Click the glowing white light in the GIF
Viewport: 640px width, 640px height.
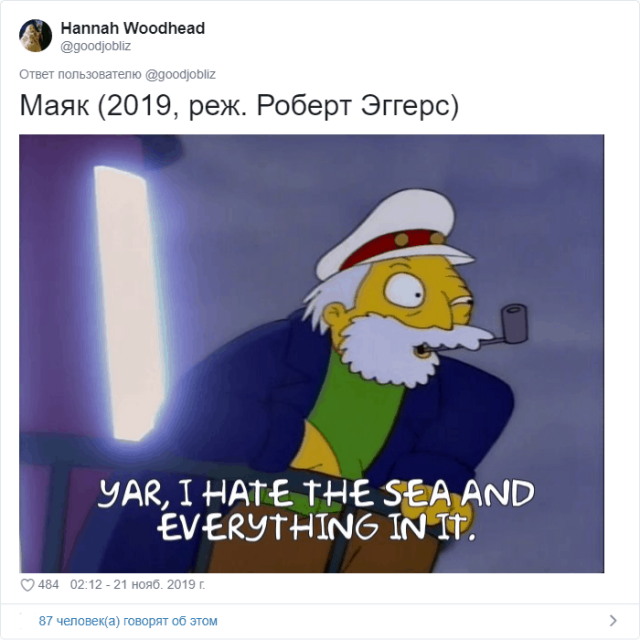pyautogui.click(x=128, y=303)
